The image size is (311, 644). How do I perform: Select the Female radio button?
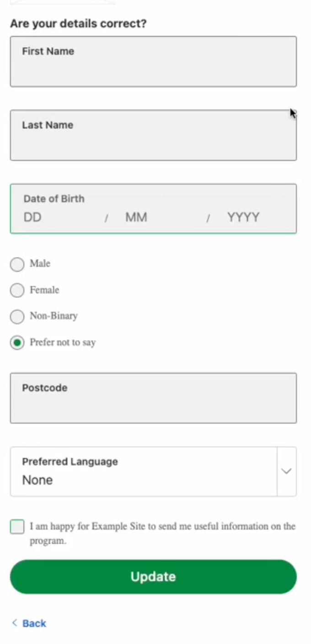[x=17, y=290]
